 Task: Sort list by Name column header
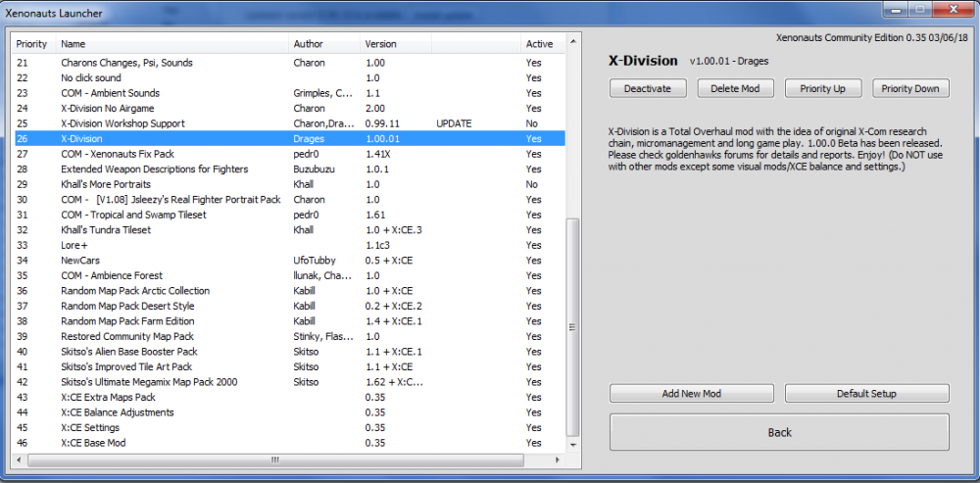(172, 44)
